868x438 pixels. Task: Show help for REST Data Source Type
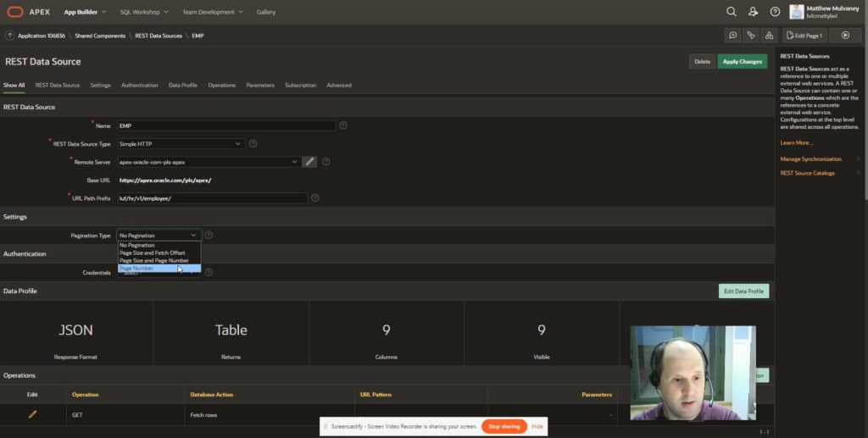pyautogui.click(x=253, y=143)
